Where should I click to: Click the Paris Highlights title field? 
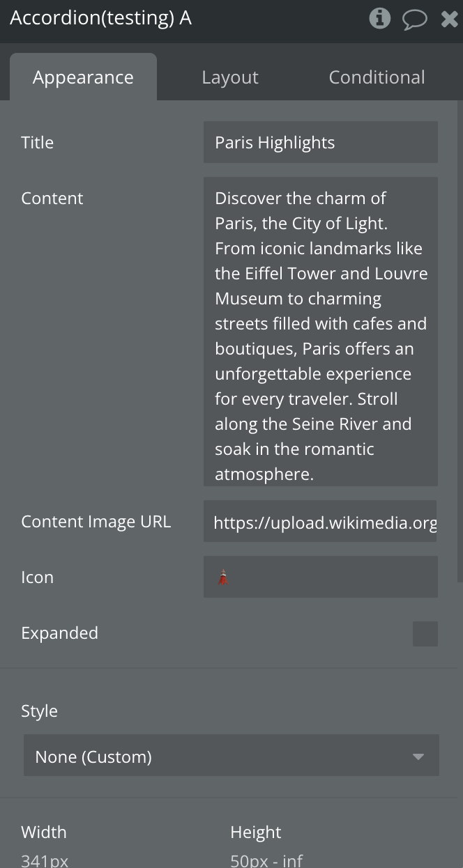click(321, 143)
